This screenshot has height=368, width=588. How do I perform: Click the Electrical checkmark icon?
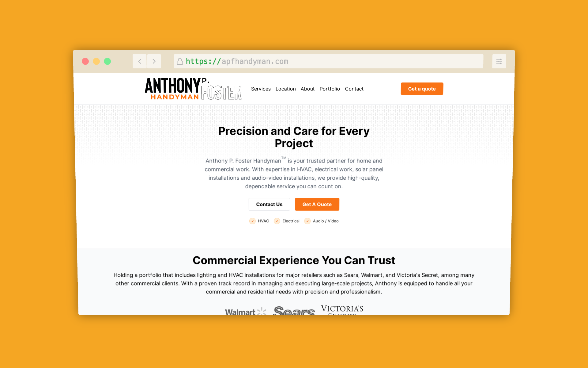pyautogui.click(x=277, y=221)
